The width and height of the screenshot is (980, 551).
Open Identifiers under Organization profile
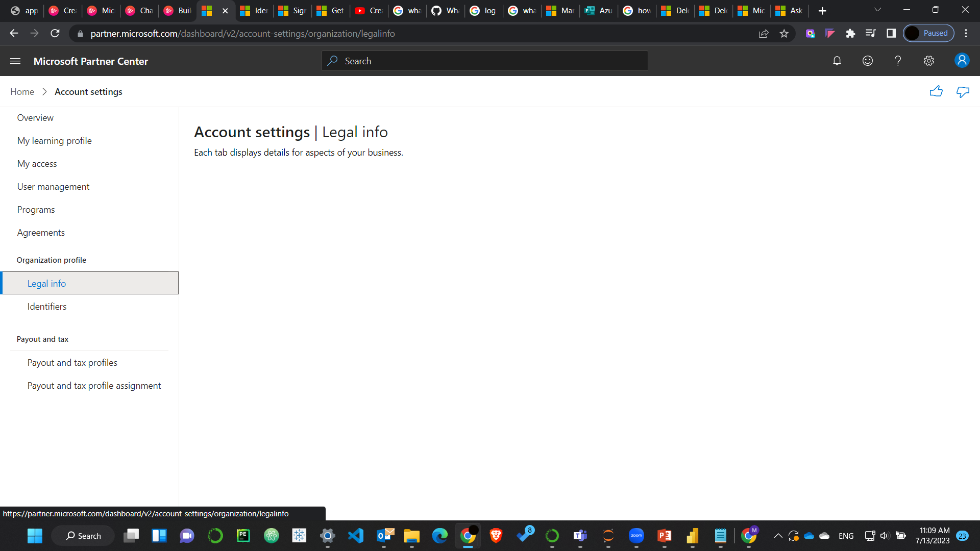(x=46, y=306)
